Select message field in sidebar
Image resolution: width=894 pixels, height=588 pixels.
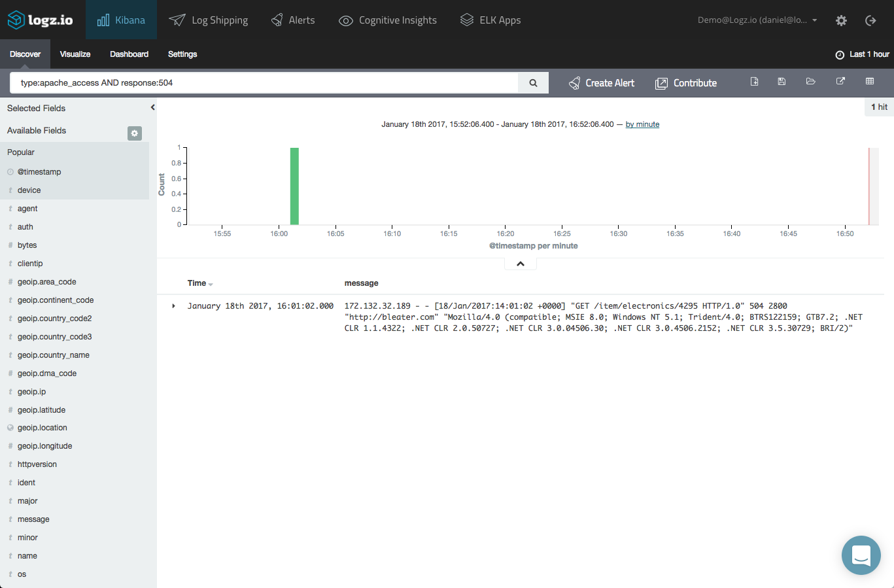click(x=33, y=519)
